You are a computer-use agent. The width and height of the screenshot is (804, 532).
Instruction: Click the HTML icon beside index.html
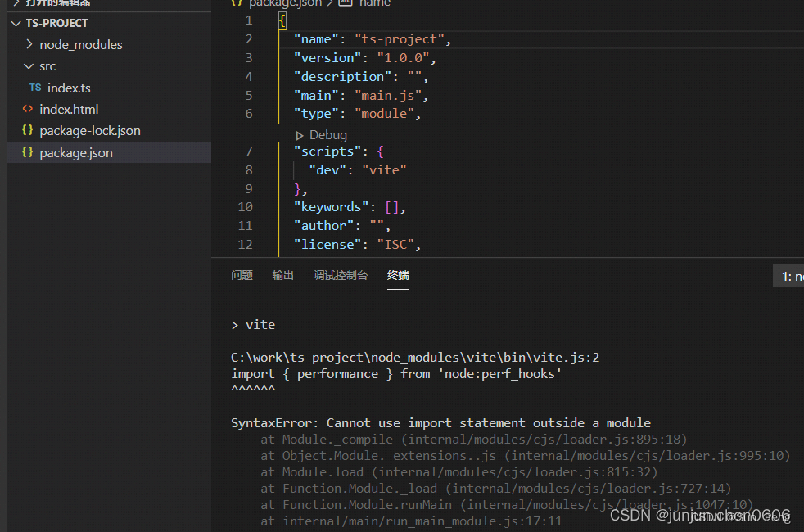(x=28, y=109)
